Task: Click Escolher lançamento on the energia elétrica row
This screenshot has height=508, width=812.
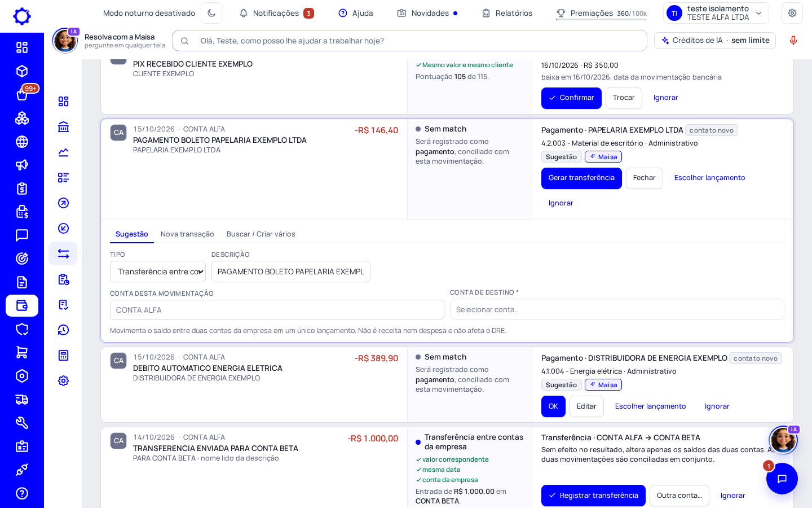Action: [x=650, y=406]
